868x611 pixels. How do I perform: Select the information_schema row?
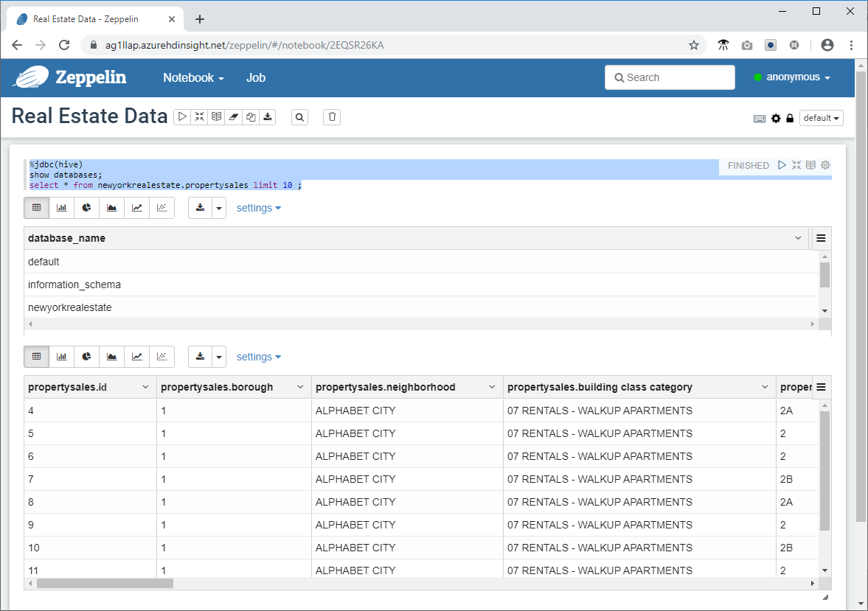[x=421, y=284]
